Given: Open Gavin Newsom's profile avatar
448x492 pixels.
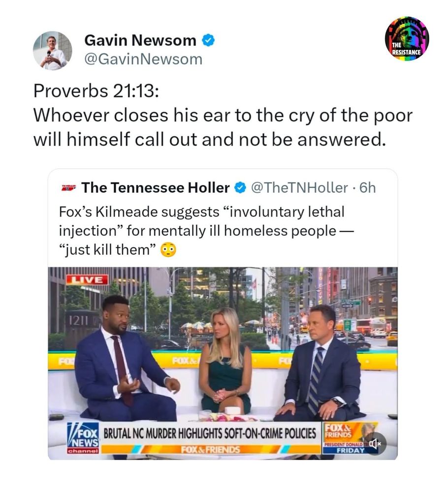Looking at the screenshot, I should coord(52,51).
